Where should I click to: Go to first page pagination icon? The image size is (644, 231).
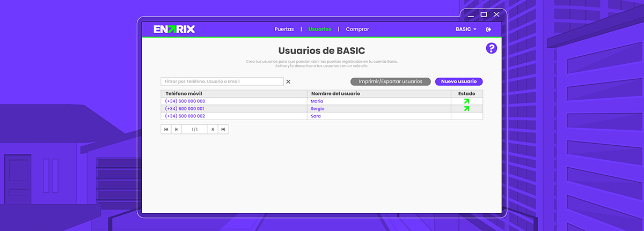[166, 129]
